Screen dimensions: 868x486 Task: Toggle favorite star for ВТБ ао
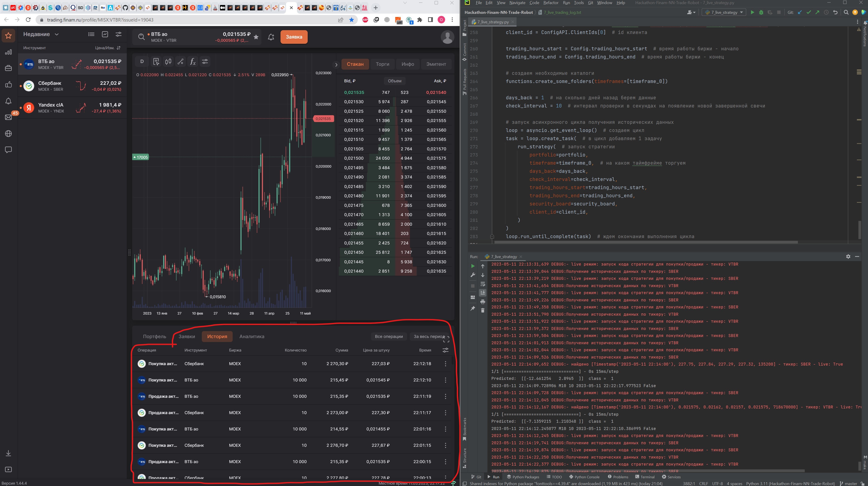click(x=256, y=37)
